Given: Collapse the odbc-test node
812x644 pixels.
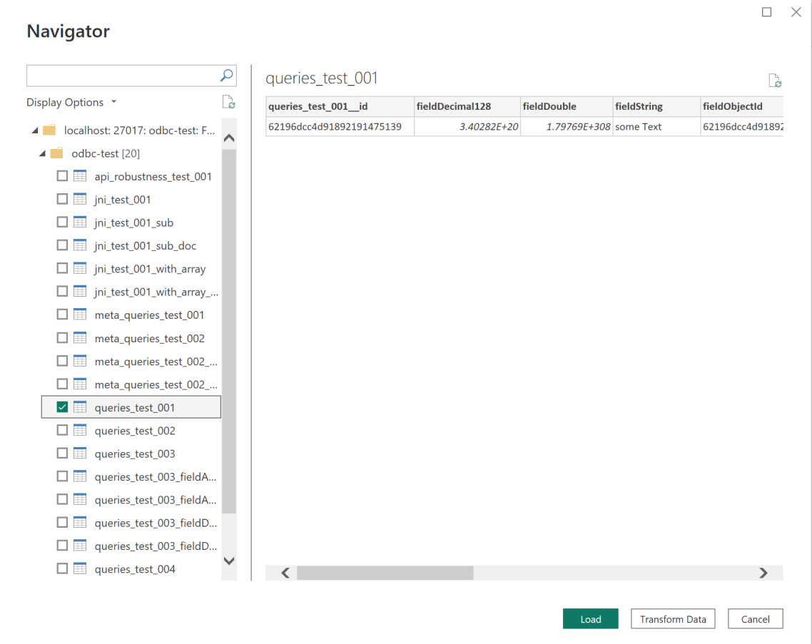Looking at the screenshot, I should click(43, 153).
